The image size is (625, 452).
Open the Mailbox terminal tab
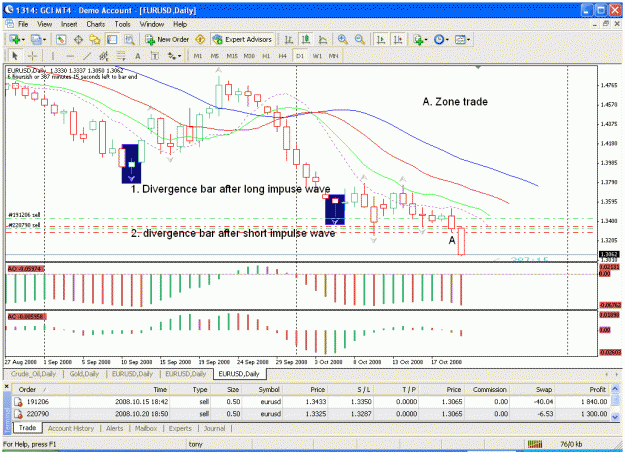tap(146, 428)
